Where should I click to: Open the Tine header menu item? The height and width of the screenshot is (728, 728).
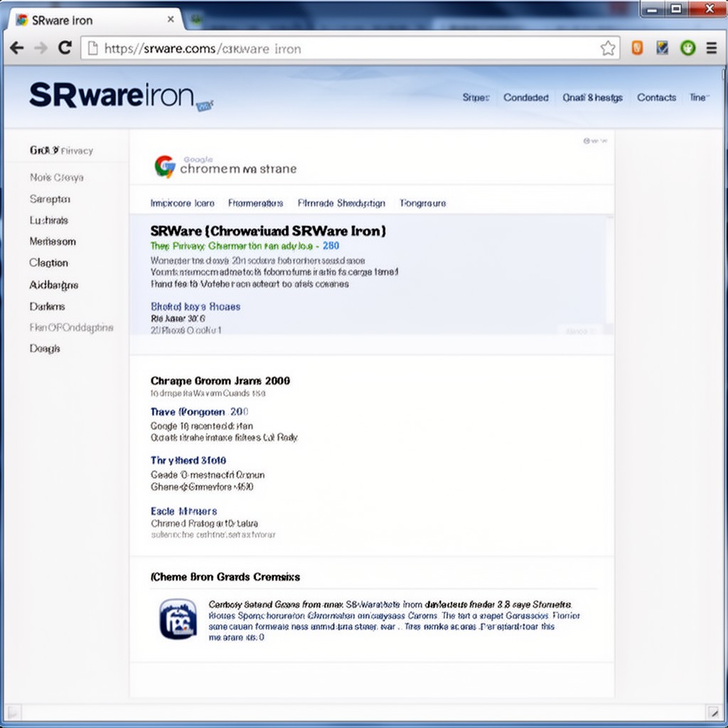[698, 97]
